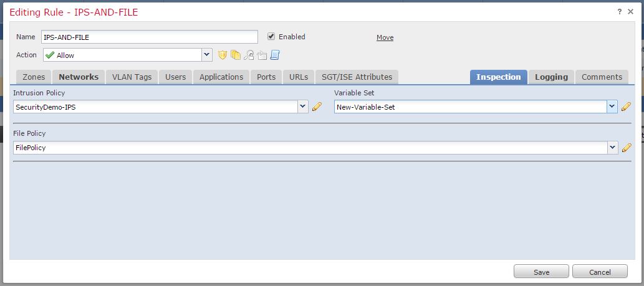644x286 pixels.
Task: Switch to the Networks tab
Action: click(x=79, y=77)
